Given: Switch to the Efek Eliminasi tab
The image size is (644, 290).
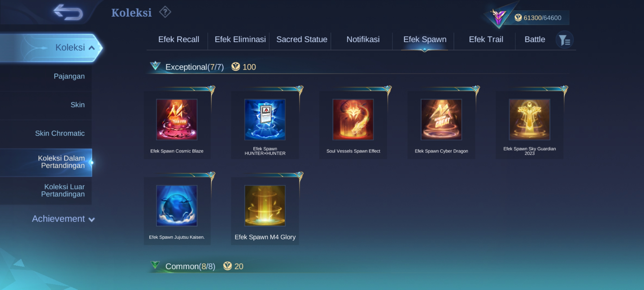Looking at the screenshot, I should pyautogui.click(x=240, y=39).
